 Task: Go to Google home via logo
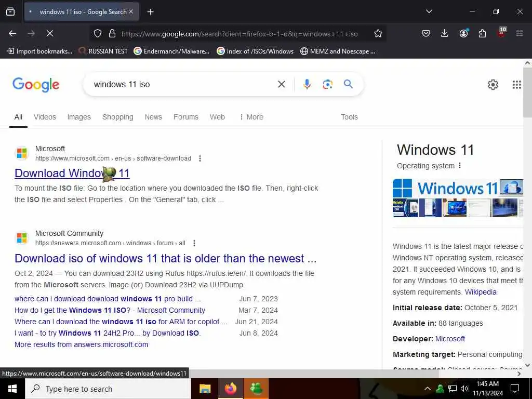36,85
